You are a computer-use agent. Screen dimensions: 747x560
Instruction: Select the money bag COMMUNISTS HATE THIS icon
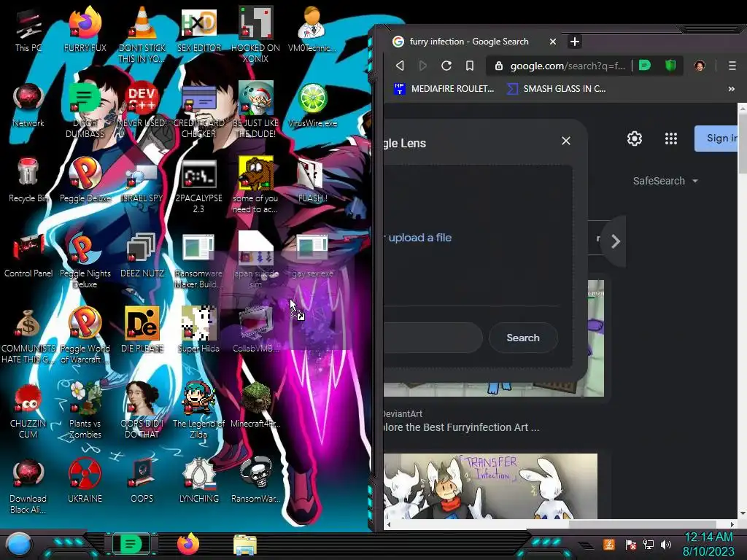click(x=28, y=336)
